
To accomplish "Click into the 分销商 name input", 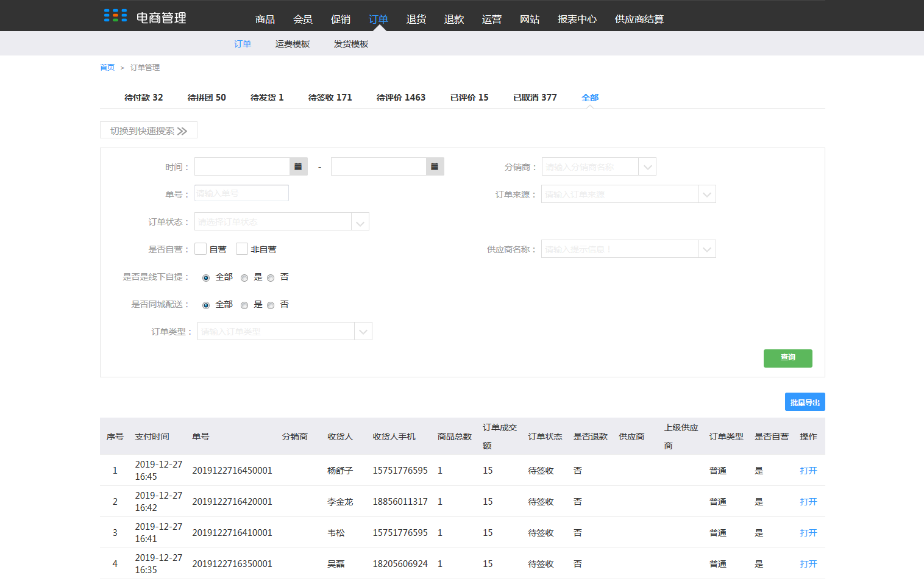I will [590, 166].
